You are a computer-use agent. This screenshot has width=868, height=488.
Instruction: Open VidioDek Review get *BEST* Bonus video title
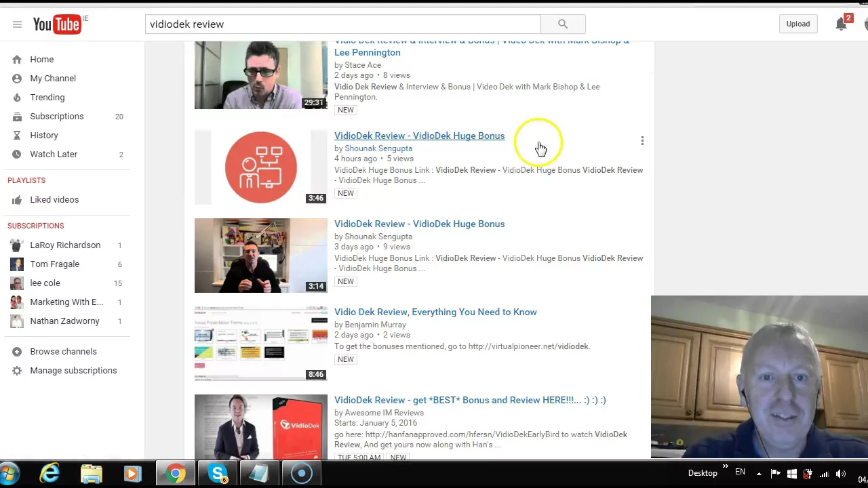click(470, 400)
